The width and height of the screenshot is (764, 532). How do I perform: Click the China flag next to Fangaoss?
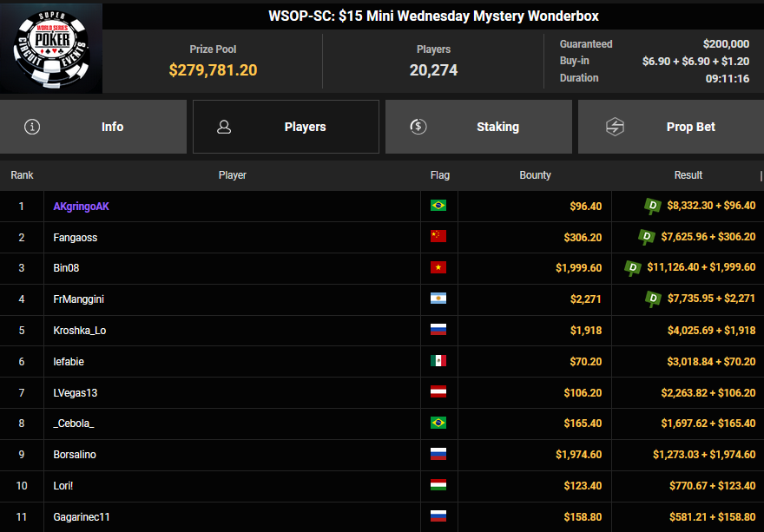tap(438, 238)
